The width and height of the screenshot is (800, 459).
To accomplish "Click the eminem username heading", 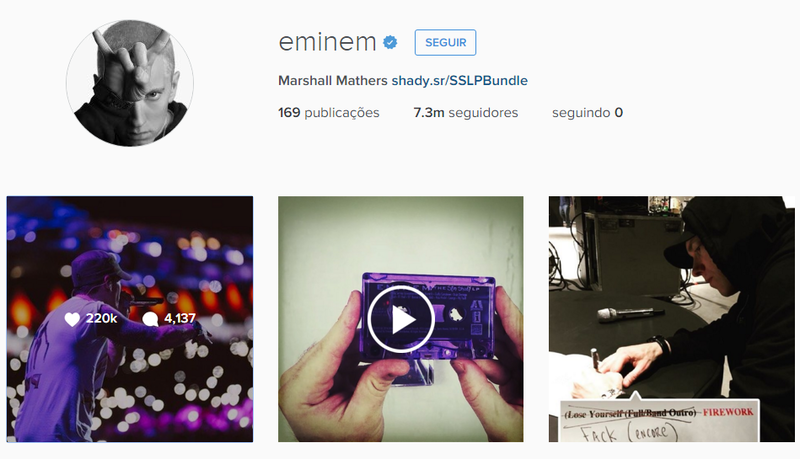I will pyautogui.click(x=327, y=42).
